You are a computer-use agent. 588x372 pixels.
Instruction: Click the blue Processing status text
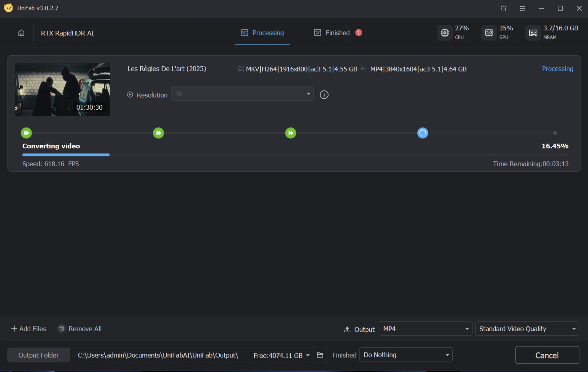point(557,69)
